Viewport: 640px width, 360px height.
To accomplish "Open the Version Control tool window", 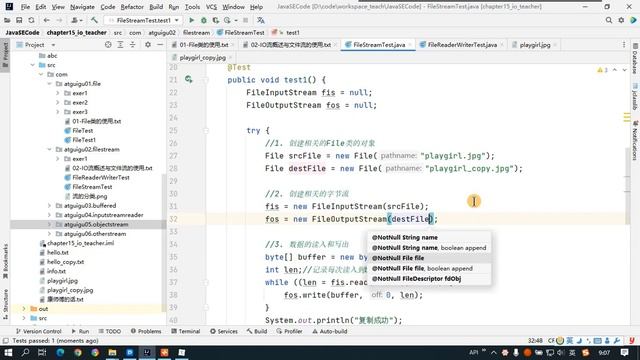I will 38,331.
